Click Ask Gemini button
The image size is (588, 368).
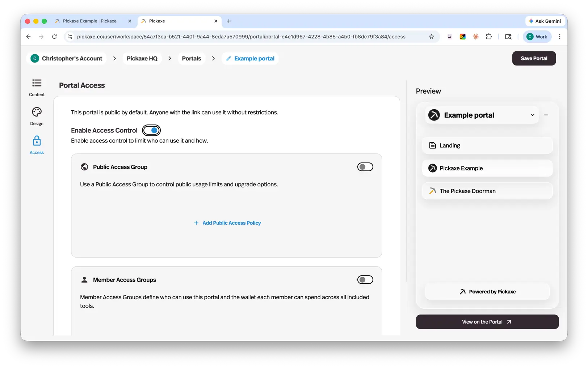(x=545, y=21)
